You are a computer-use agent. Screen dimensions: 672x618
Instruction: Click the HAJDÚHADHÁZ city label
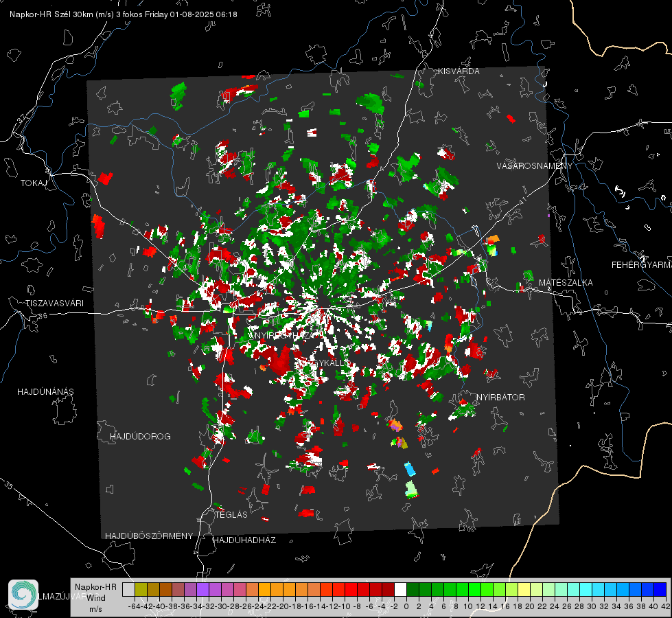click(x=244, y=540)
